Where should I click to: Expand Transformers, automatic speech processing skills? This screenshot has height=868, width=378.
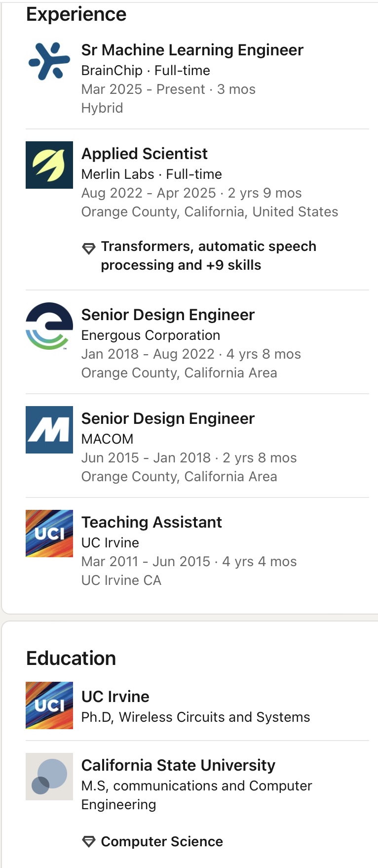[208, 255]
